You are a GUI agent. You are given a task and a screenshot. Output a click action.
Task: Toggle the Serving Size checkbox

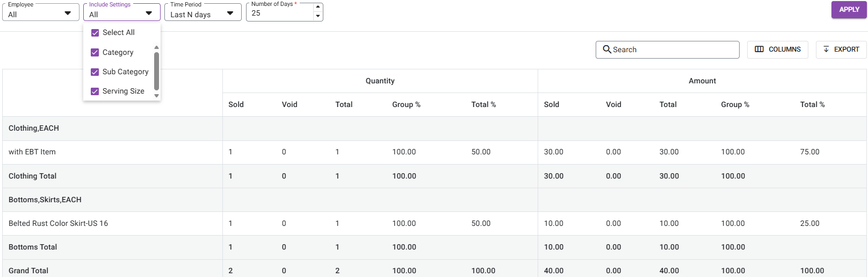[x=95, y=91]
